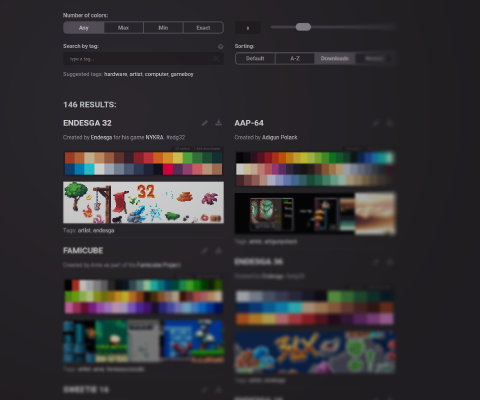Open the ENDESGA 32 sample artwork thumbnail
Viewport: 480px width, 400px height.
tap(143, 202)
